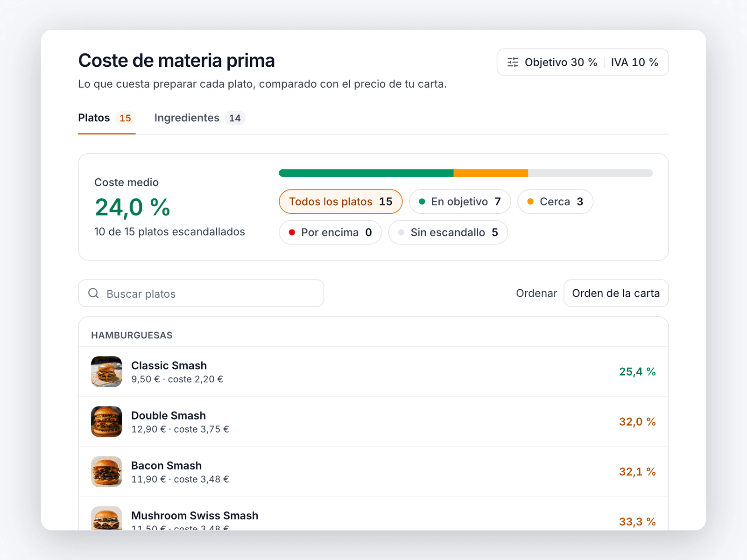Open the Classic Smash dish name
Image resolution: width=747 pixels, height=560 pixels.
point(169,365)
